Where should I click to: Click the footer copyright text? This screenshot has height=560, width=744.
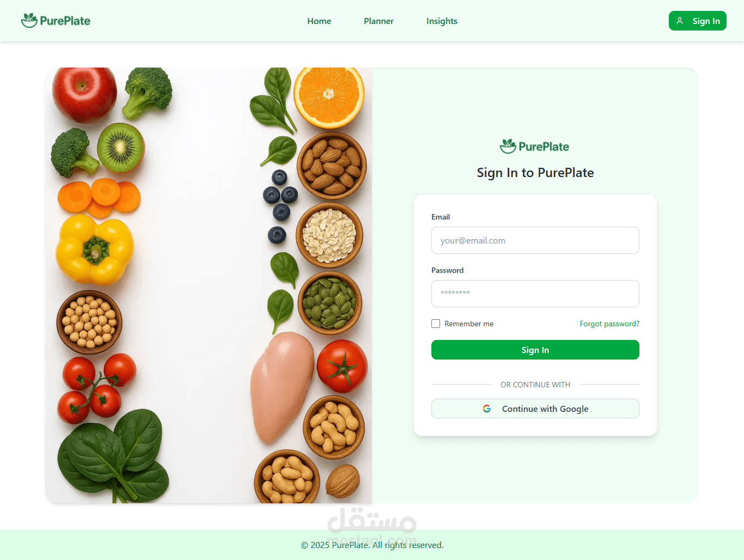pos(372,545)
